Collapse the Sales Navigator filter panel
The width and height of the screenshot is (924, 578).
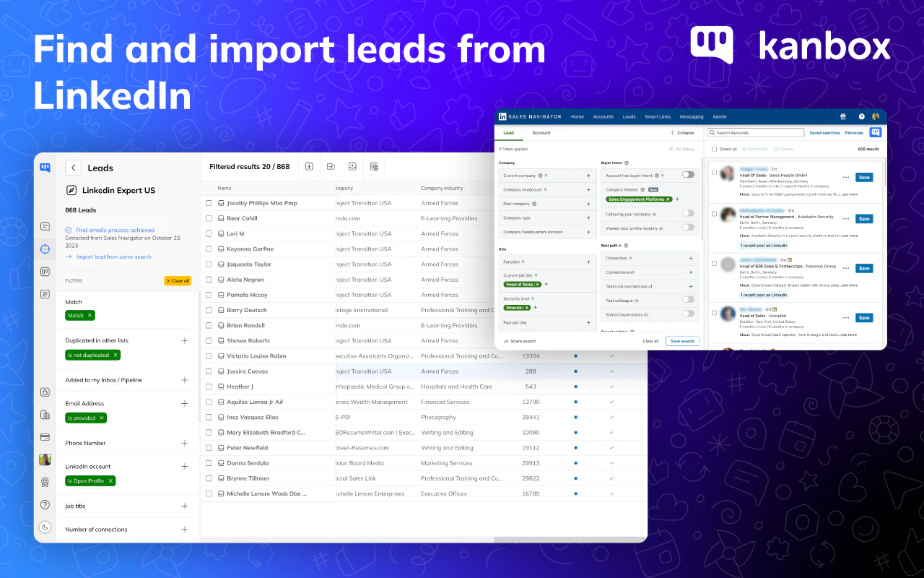683,133
